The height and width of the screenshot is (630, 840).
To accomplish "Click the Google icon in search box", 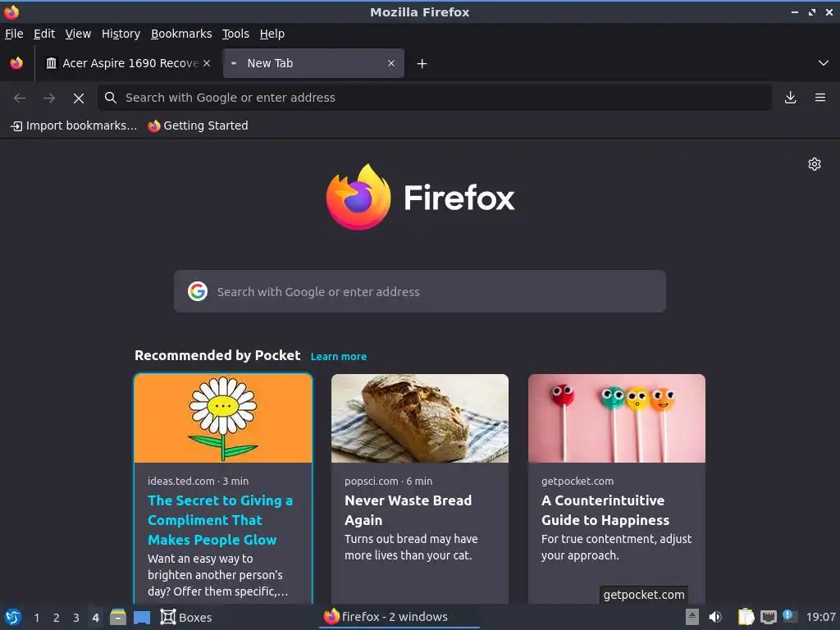I will coord(198,291).
